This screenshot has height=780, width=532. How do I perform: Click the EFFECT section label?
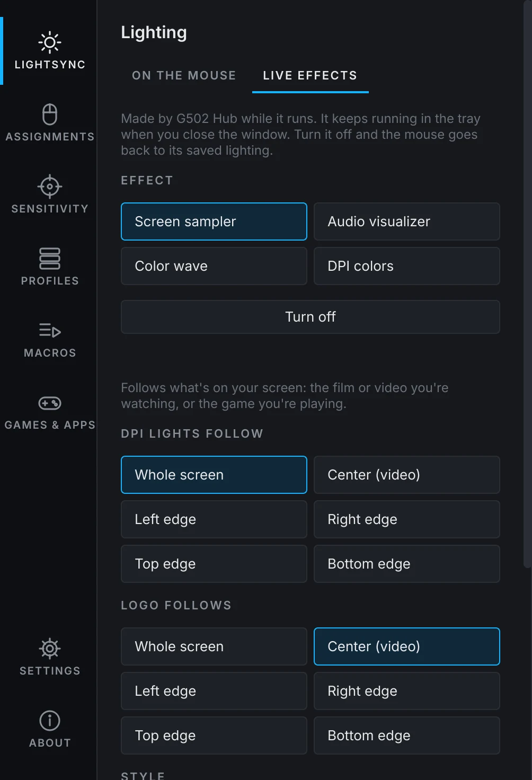147,181
